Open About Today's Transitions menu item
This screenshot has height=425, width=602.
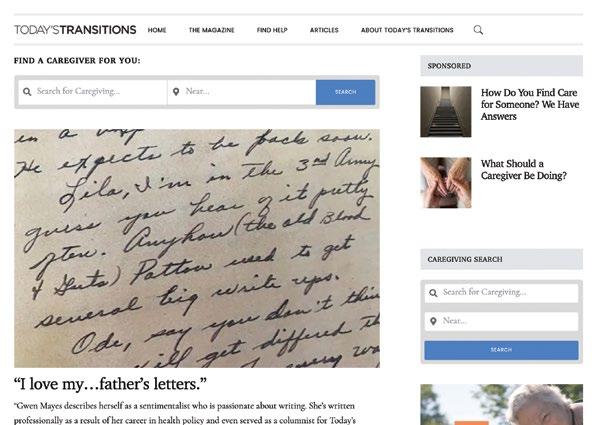coord(407,30)
